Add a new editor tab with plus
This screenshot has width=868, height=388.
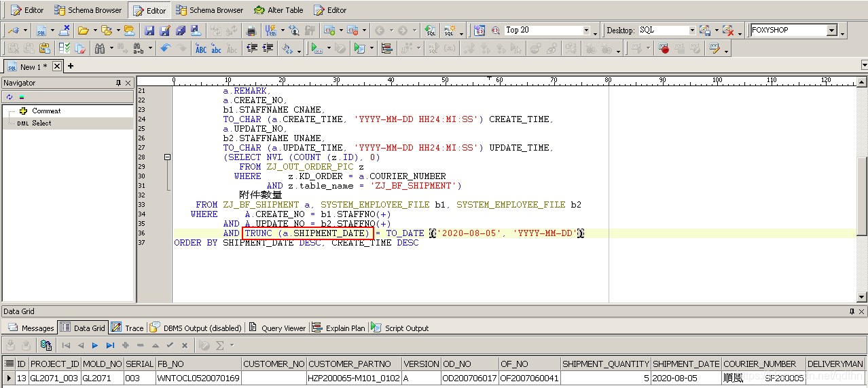coord(70,66)
